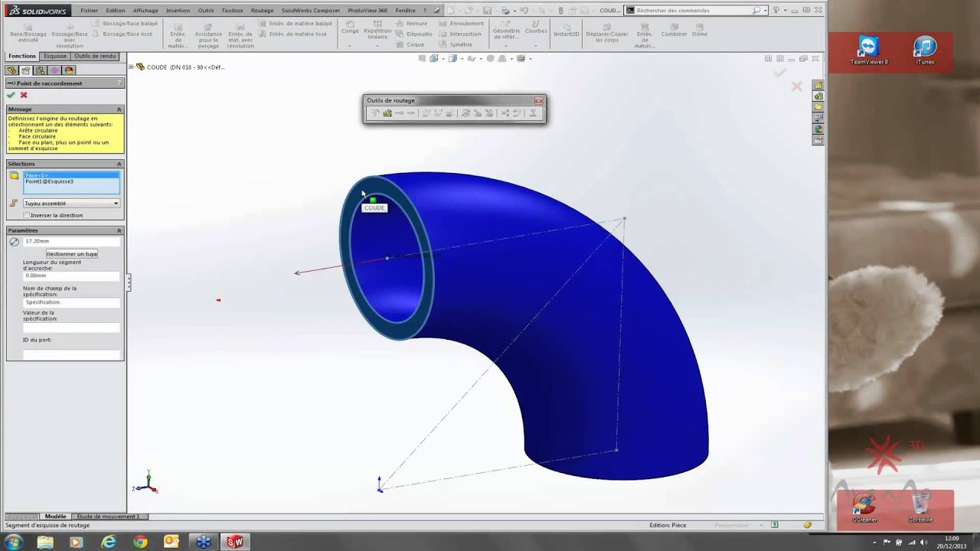The height and width of the screenshot is (551, 980).
Task: Open the Toolbox menu
Action: click(232, 11)
